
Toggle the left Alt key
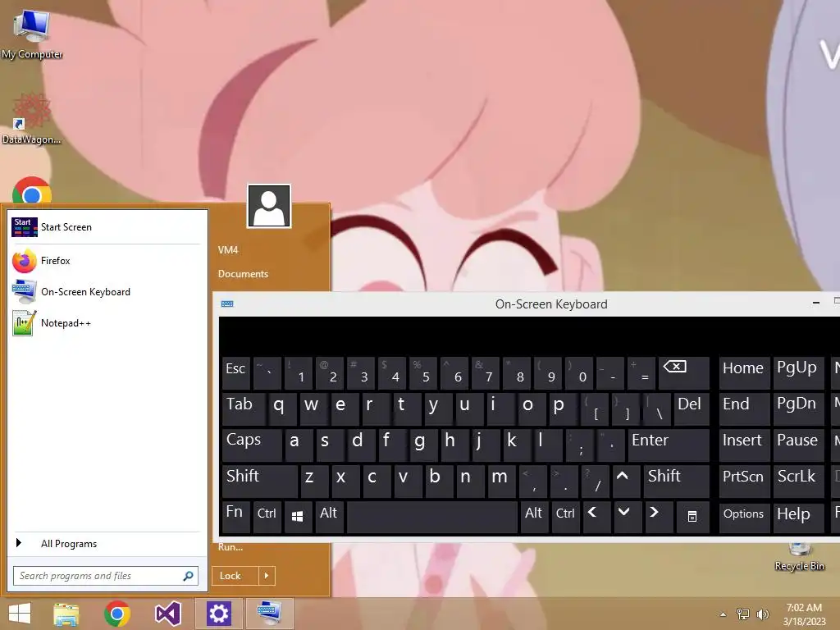(329, 517)
